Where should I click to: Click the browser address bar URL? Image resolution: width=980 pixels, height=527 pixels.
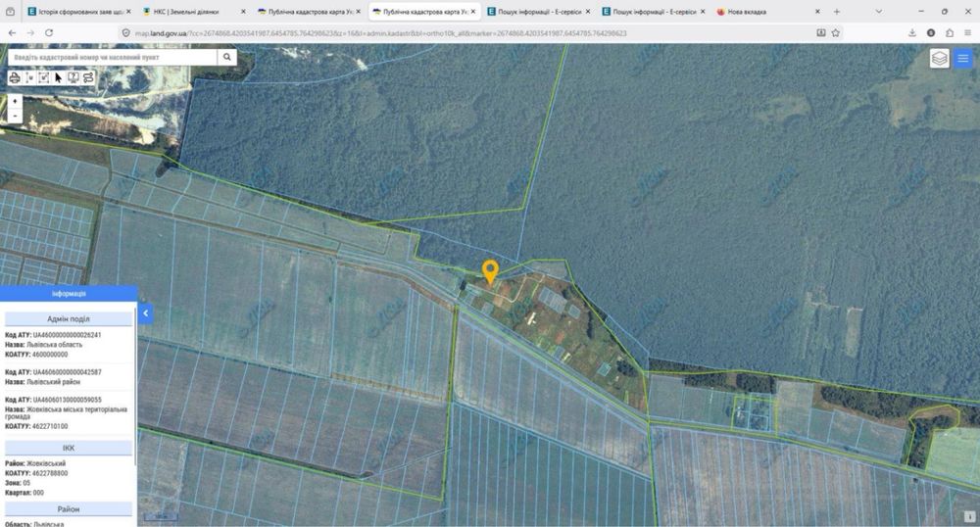coord(380,33)
